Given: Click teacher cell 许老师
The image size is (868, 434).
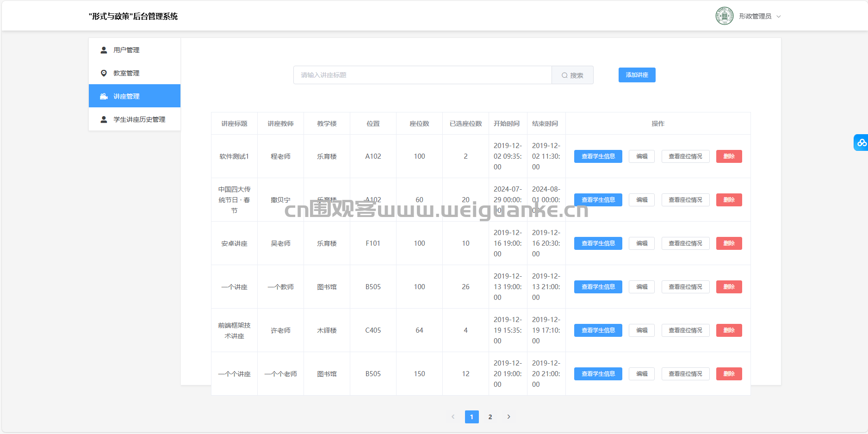Looking at the screenshot, I should tap(280, 330).
